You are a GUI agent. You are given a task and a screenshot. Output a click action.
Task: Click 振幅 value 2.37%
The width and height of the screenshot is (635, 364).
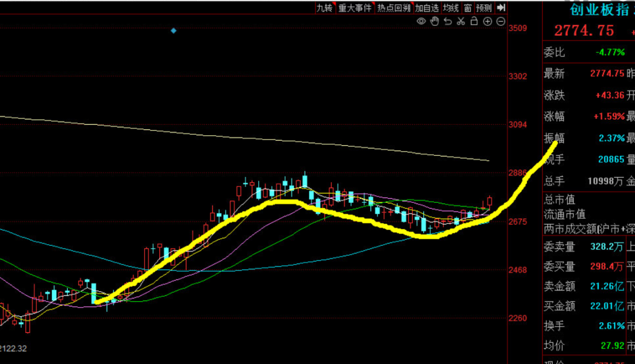pos(611,138)
